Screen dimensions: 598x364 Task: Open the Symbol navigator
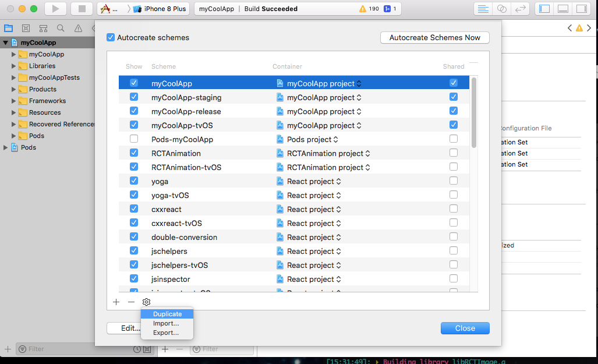pos(26,28)
